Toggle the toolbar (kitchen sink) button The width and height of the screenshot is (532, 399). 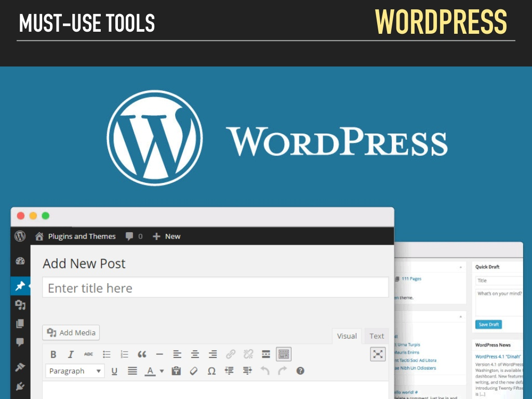tap(284, 354)
